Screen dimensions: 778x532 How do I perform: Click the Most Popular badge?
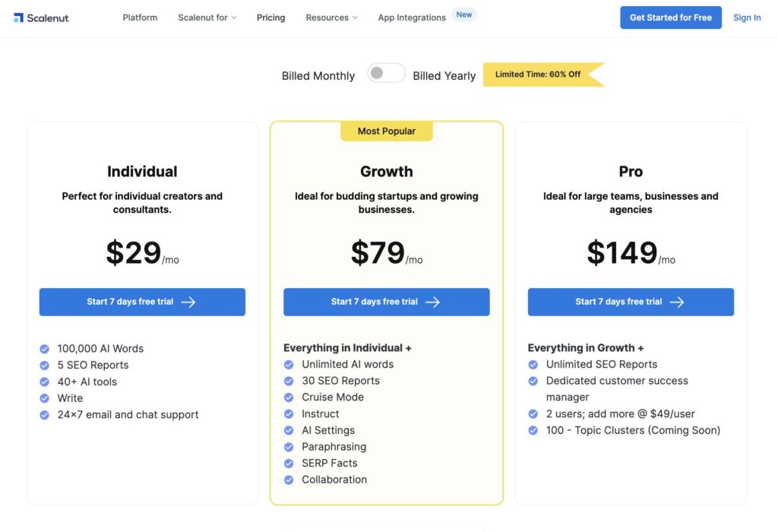click(387, 131)
